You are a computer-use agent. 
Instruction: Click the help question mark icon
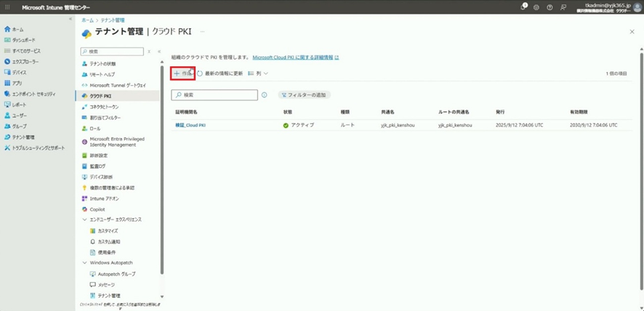(550, 7)
